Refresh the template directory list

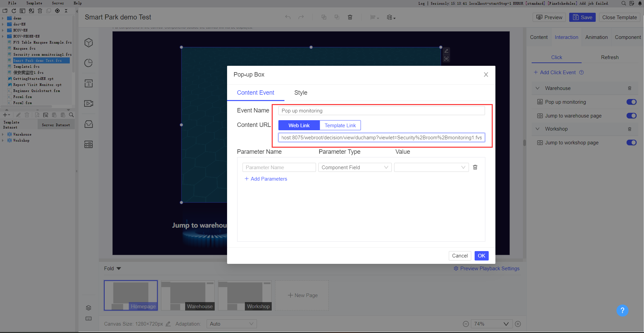(x=14, y=11)
